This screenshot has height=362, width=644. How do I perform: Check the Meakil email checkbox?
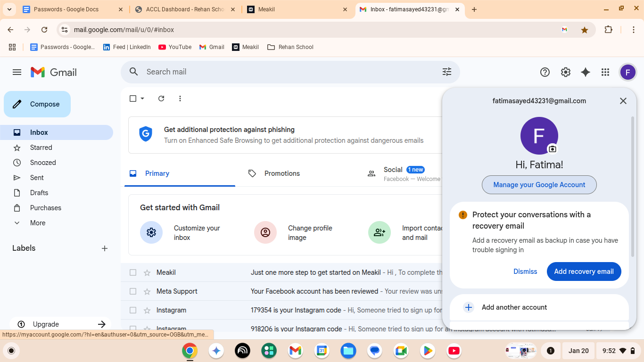133,272
